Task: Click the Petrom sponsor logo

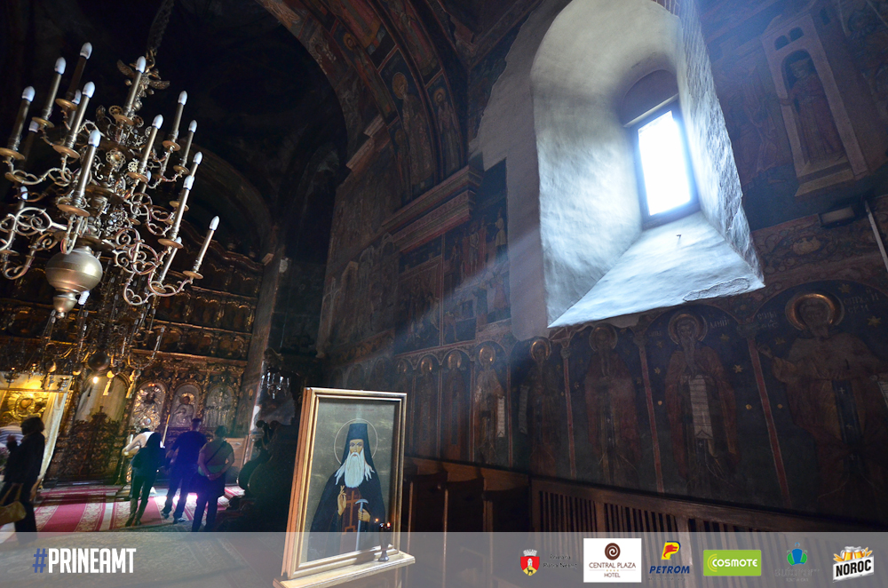Action: [x=670, y=559]
